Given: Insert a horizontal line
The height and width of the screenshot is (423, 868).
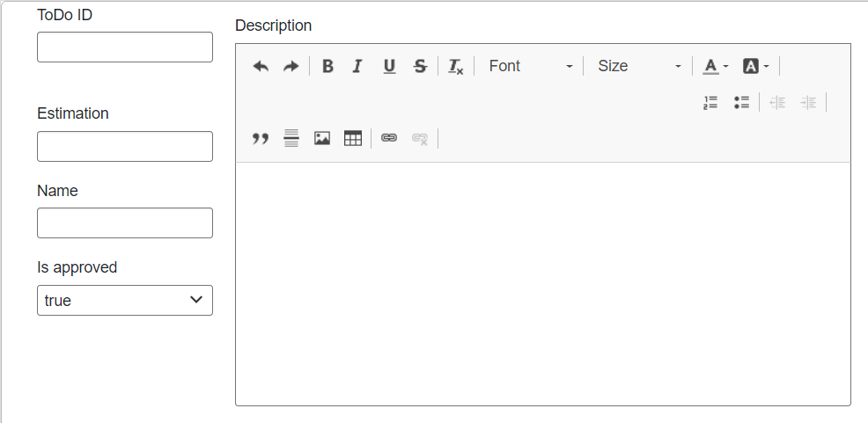Looking at the screenshot, I should click(x=291, y=139).
